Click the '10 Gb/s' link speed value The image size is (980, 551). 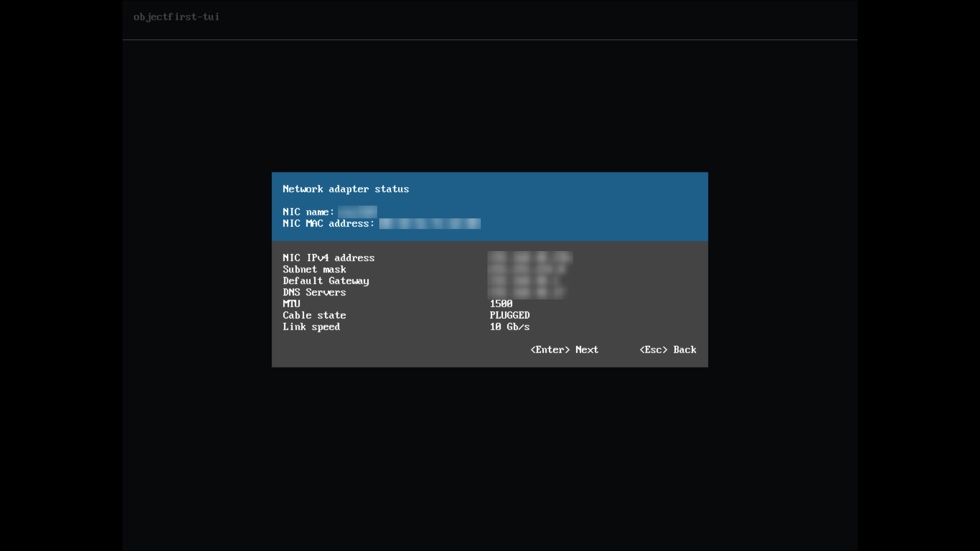[x=509, y=327]
